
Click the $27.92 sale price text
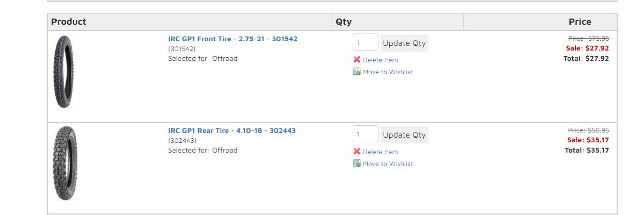597,48
